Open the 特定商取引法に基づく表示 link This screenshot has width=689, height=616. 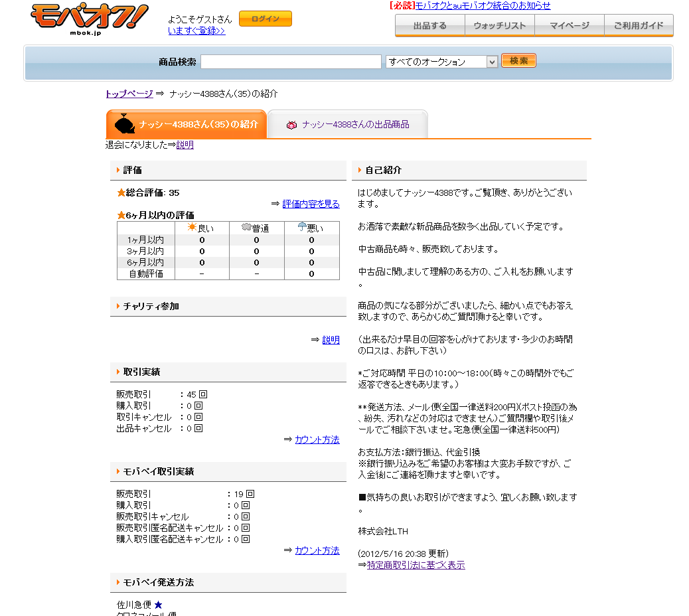[x=416, y=565]
